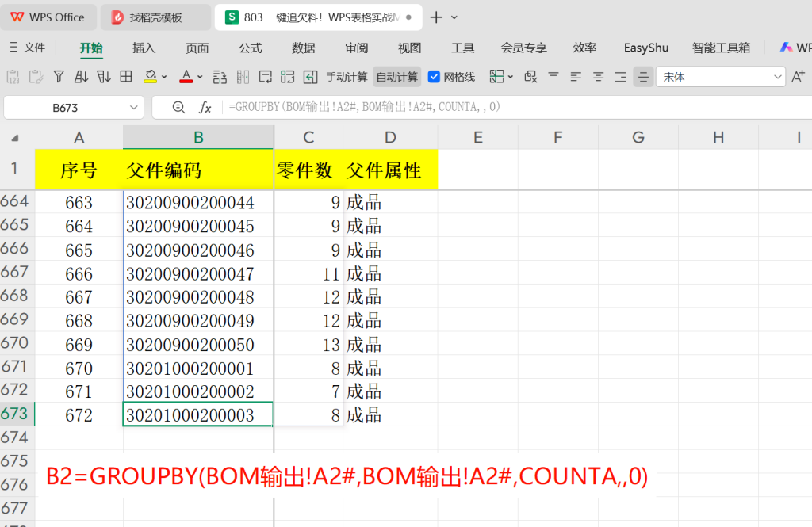Sort descending with the reversed sort icon

click(104, 77)
